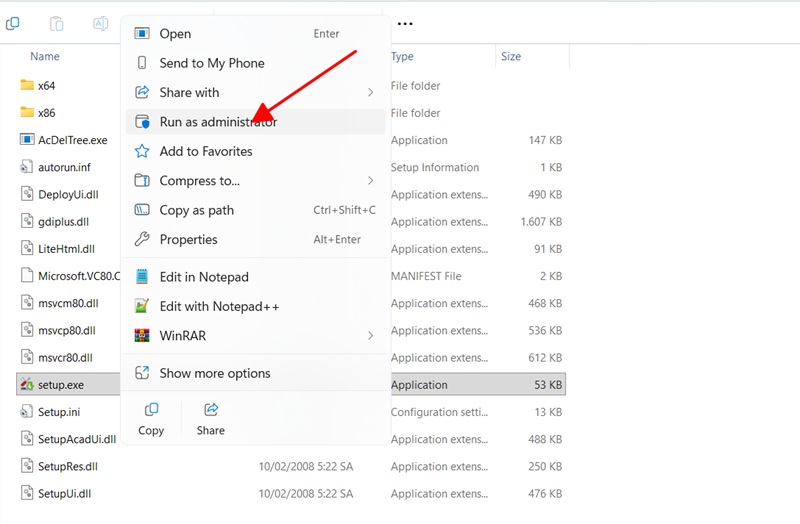Image resolution: width=800 pixels, height=524 pixels.
Task: Click the autorun.inf file icon
Action: click(x=27, y=167)
